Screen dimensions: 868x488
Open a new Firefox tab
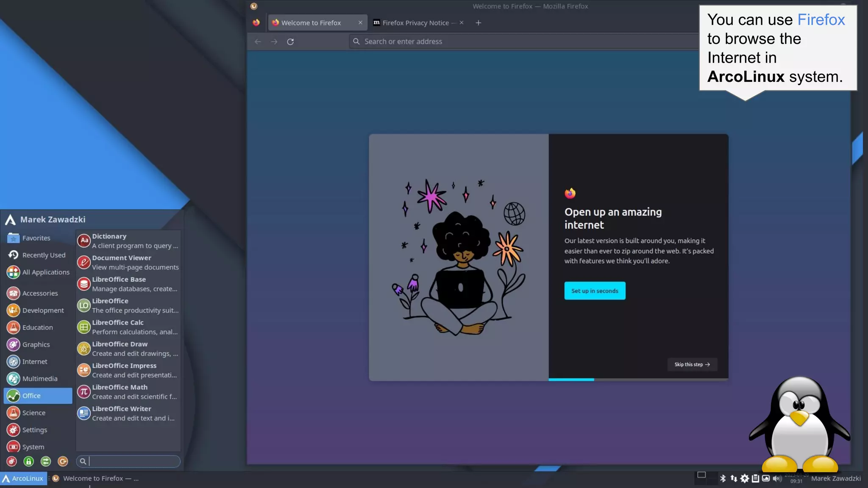coord(478,23)
